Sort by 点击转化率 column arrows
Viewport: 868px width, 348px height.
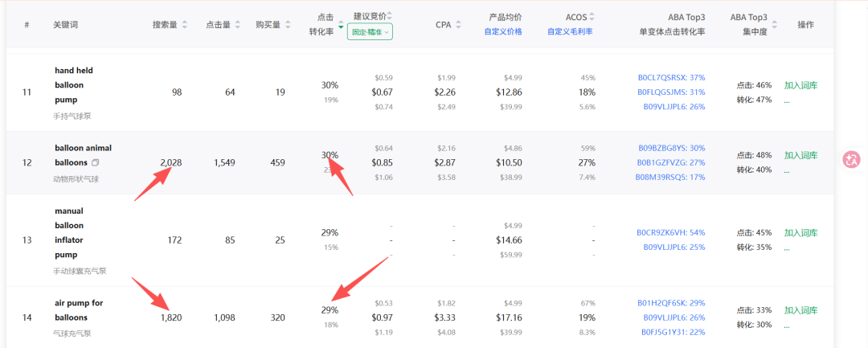tap(341, 25)
